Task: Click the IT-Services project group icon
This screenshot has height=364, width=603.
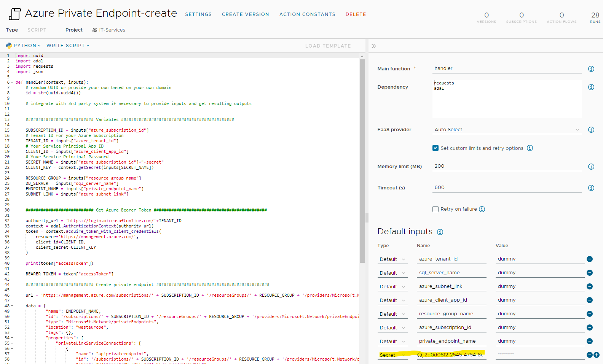Action: [x=95, y=30]
